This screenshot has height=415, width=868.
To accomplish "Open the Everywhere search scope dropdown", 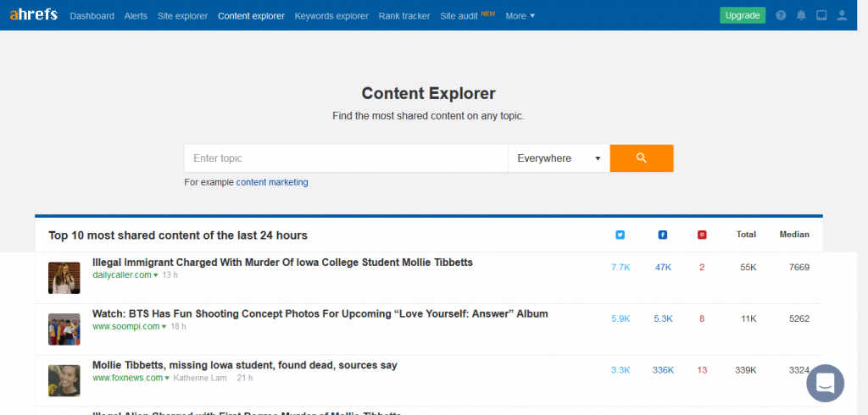I will [559, 158].
